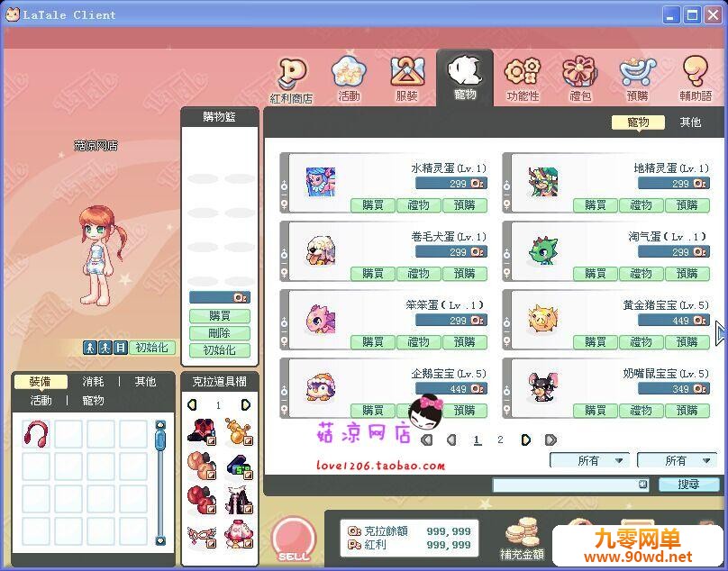This screenshot has width=728, height=571.
Task: Choose male gender icon on 水精灵蛋 card
Action: (x=284, y=186)
